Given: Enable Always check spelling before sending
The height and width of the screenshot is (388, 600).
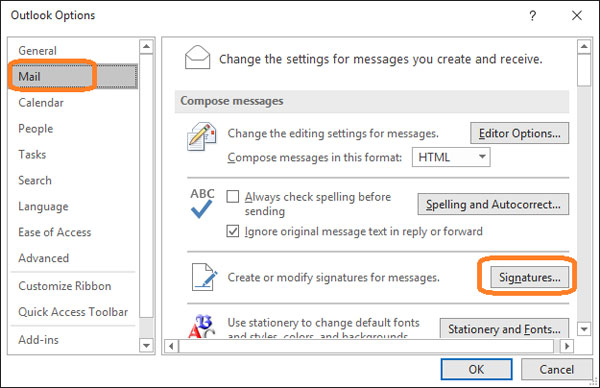Looking at the screenshot, I should (233, 197).
